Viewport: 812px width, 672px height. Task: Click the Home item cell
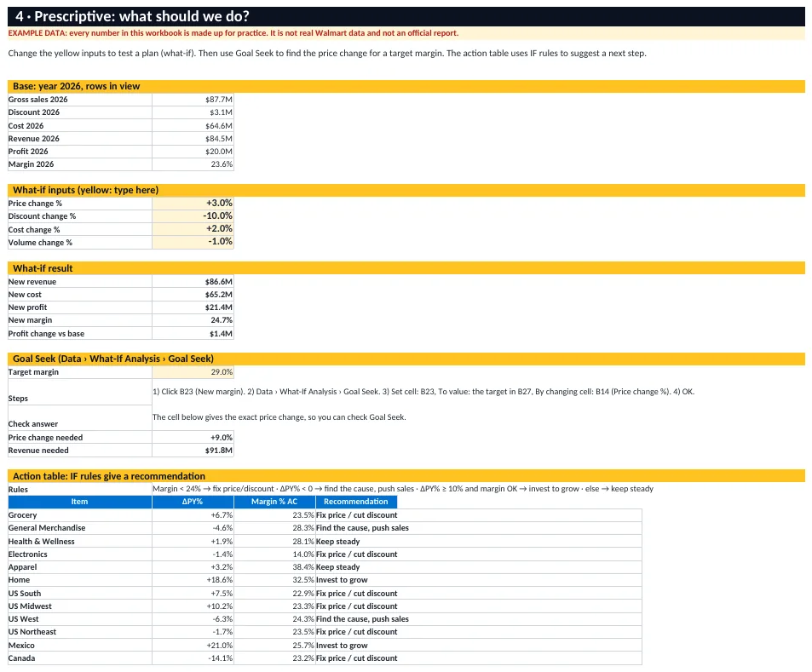(80, 580)
